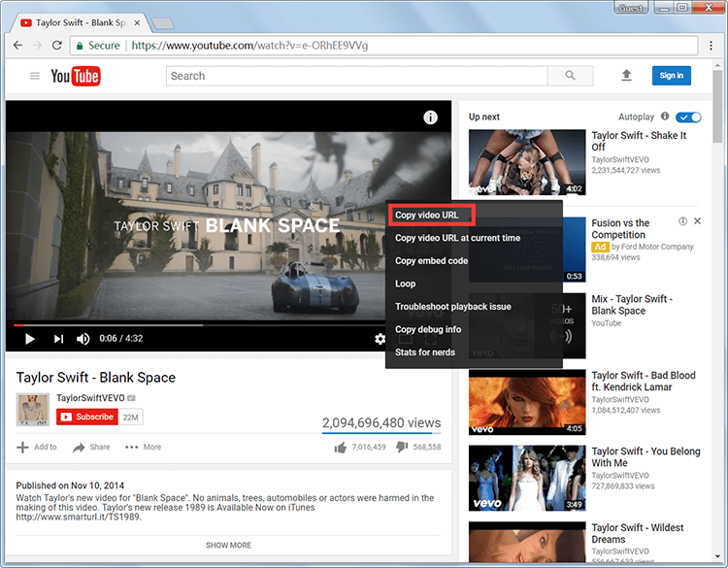
Task: Toggle Loop in context menu
Action: coord(474,284)
